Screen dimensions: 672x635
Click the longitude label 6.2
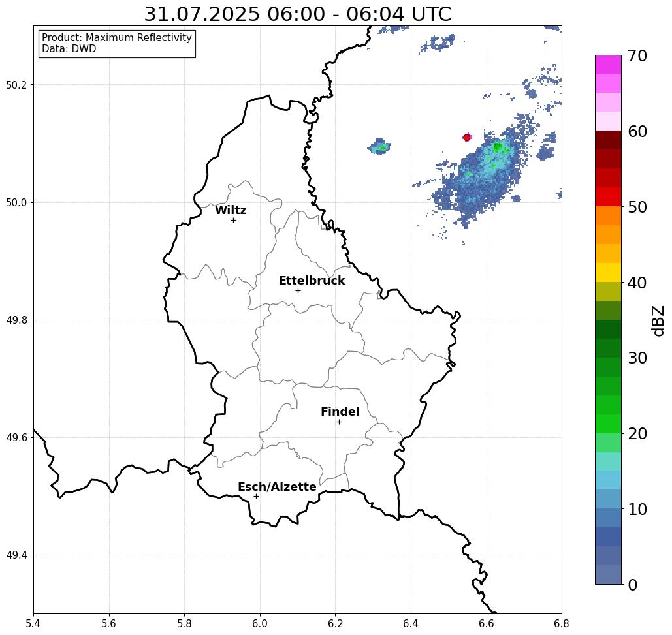pyautogui.click(x=336, y=623)
